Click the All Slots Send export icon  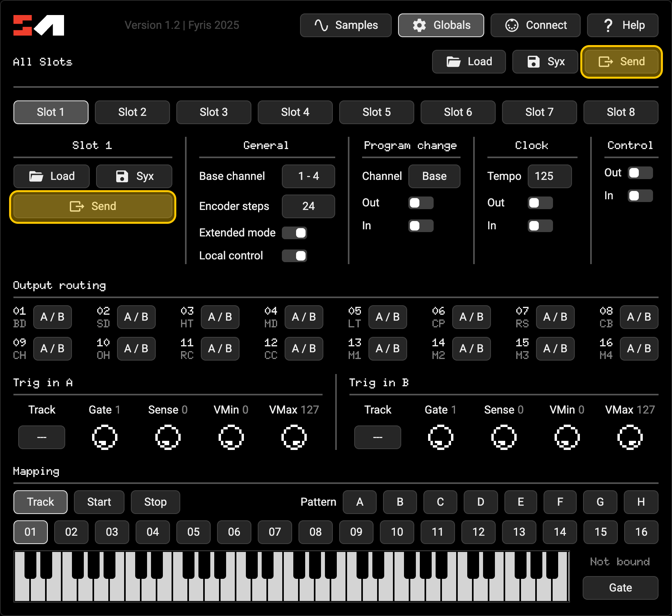point(606,62)
